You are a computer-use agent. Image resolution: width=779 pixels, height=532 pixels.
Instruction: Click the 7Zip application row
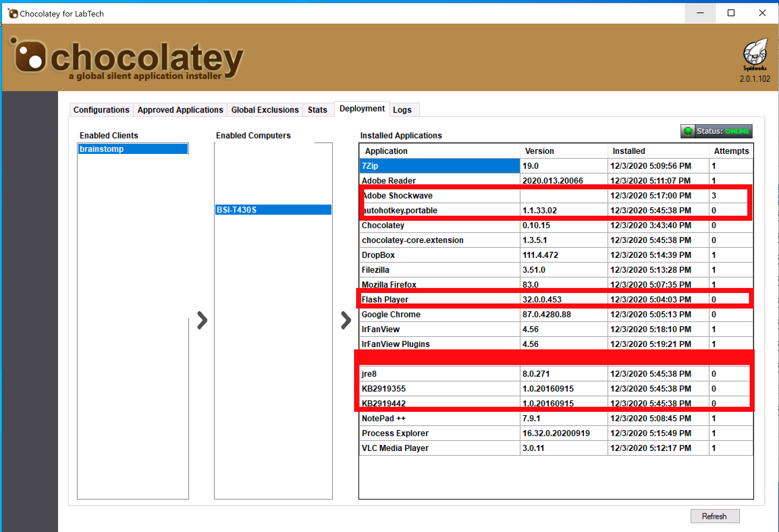[x=559, y=166]
